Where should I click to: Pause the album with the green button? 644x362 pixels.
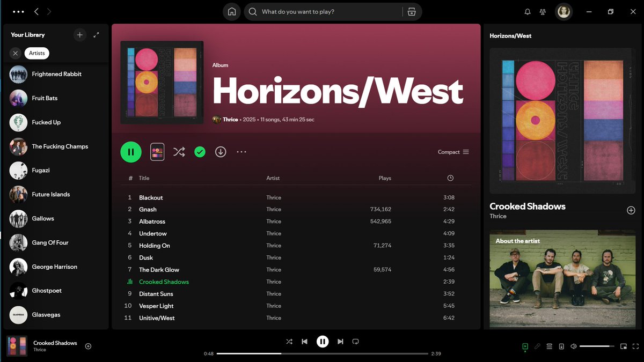131,152
